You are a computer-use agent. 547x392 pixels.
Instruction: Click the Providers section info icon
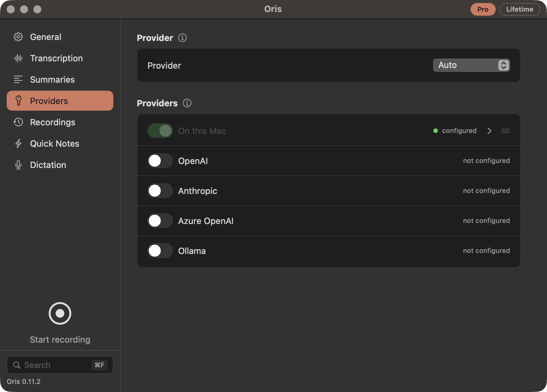[187, 103]
